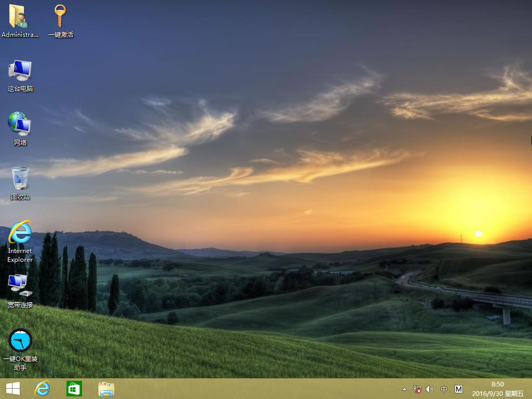The image size is (532, 399).
Task: Start Internet Explorer from the taskbar
Action: tap(42, 388)
